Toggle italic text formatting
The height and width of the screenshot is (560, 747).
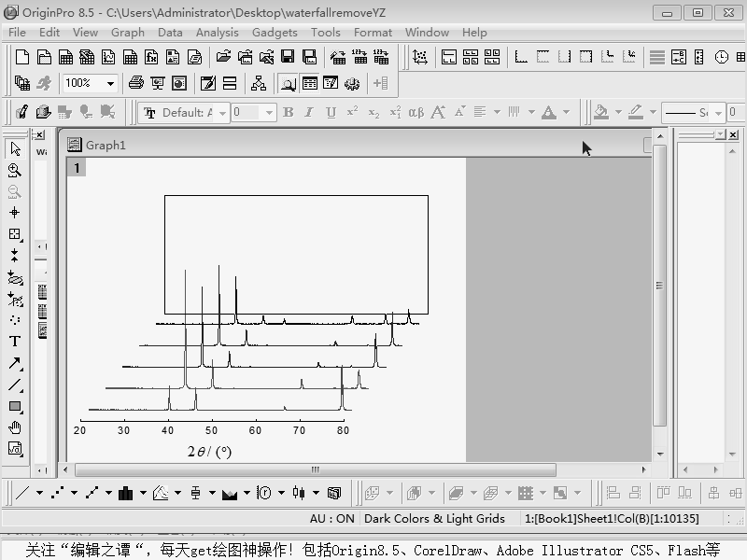coord(309,112)
